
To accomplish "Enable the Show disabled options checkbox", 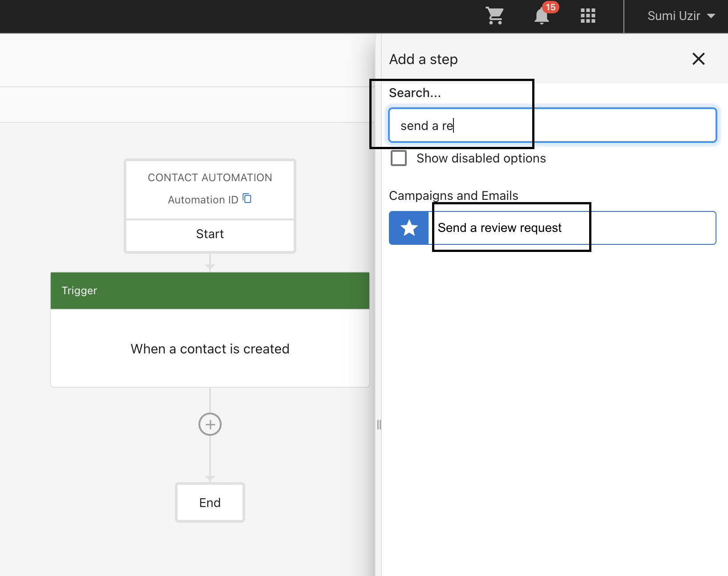I will [x=399, y=158].
